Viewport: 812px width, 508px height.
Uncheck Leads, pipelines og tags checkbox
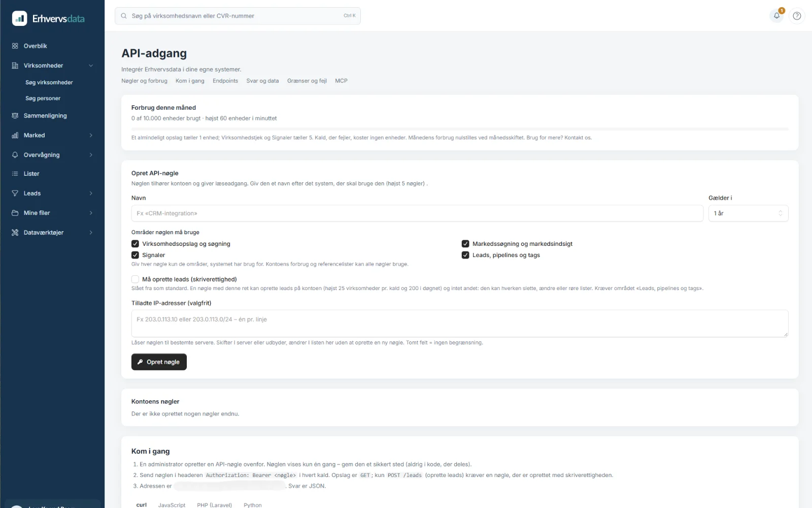(465, 255)
